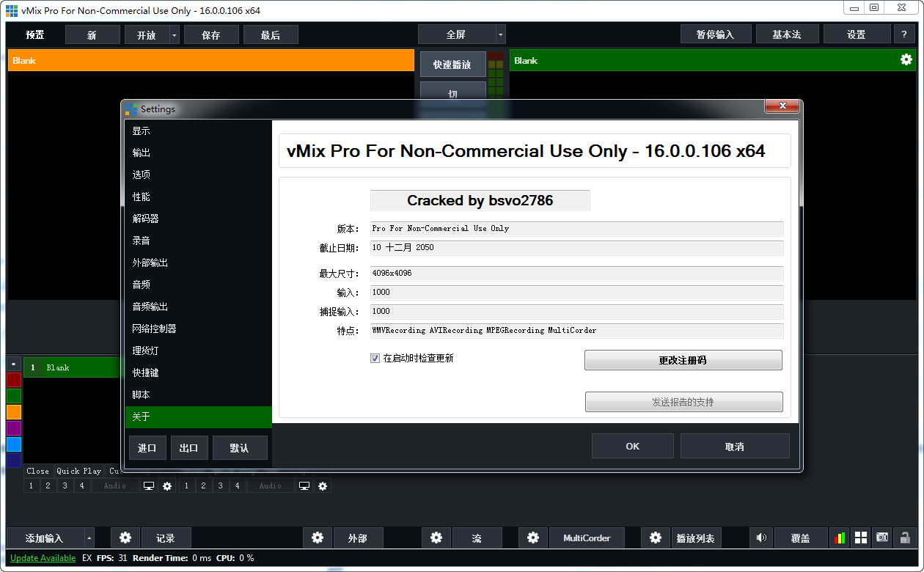This screenshot has height=572, width=924.
Task: Click Quick Play on the Blank input tile
Action: 79,471
